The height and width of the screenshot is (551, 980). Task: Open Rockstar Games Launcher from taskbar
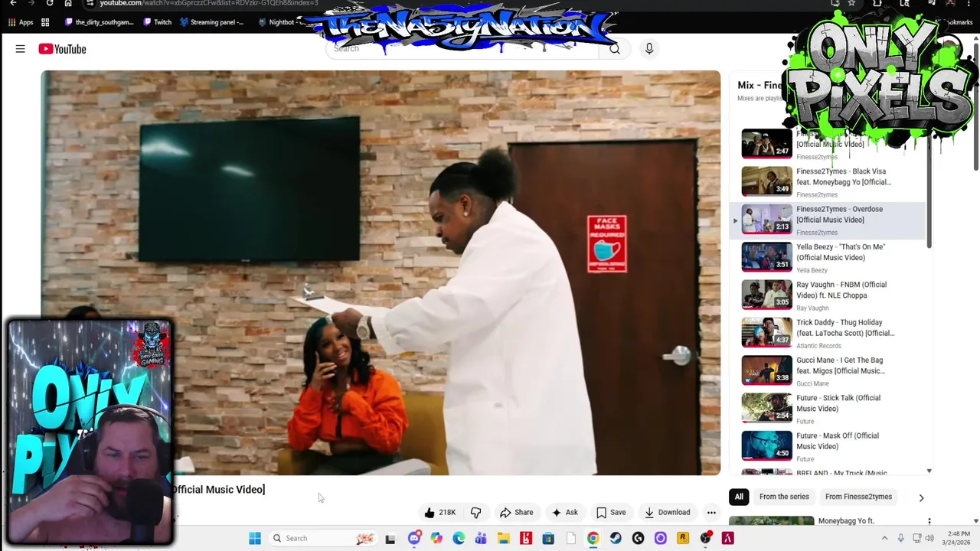click(683, 538)
